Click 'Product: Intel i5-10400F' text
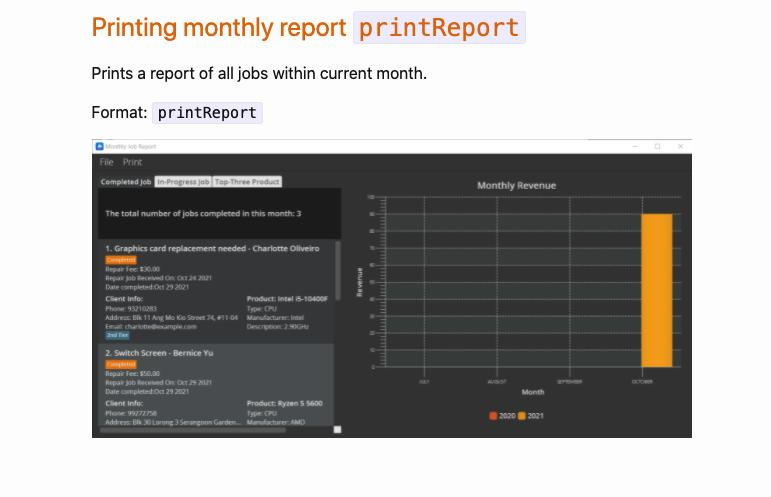This screenshot has width=771, height=497. [287, 299]
